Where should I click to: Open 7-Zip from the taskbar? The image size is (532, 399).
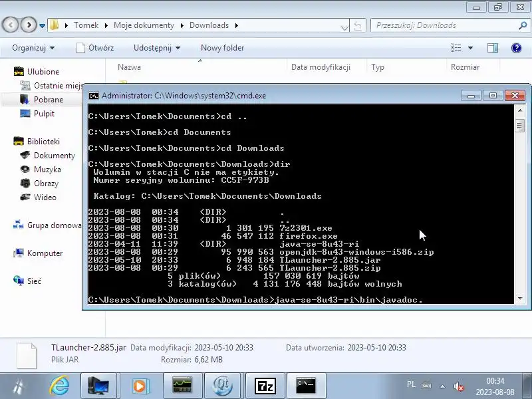pos(265,386)
